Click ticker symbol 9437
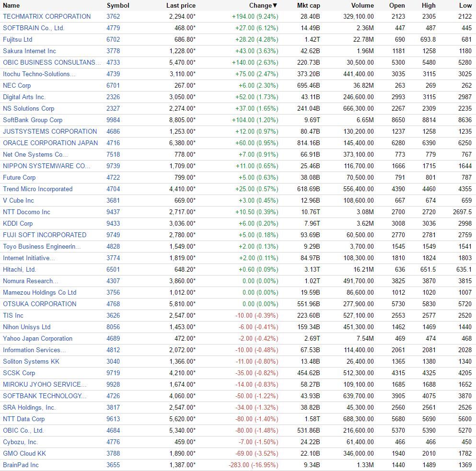476x471 pixels. 113,212
